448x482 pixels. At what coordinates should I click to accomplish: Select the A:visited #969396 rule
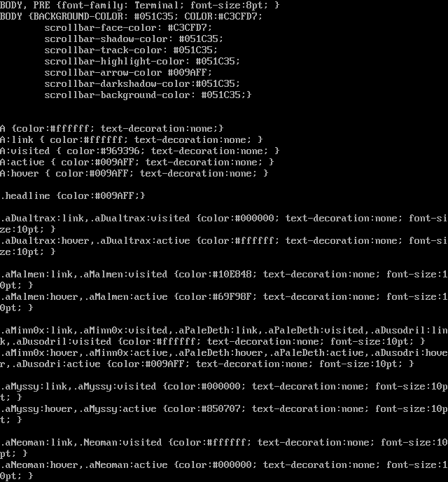tap(140, 151)
